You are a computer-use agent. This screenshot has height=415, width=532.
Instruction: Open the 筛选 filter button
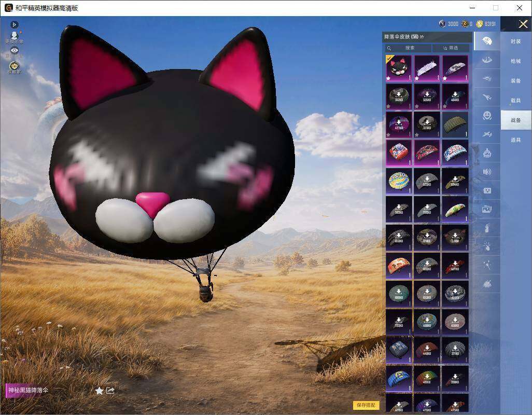point(451,48)
